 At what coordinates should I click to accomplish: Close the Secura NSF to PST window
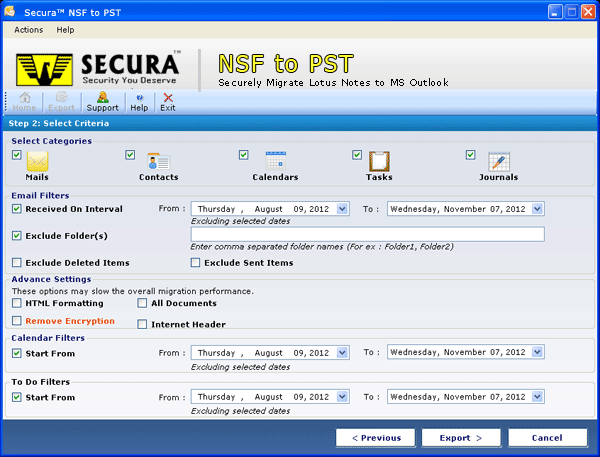click(588, 12)
